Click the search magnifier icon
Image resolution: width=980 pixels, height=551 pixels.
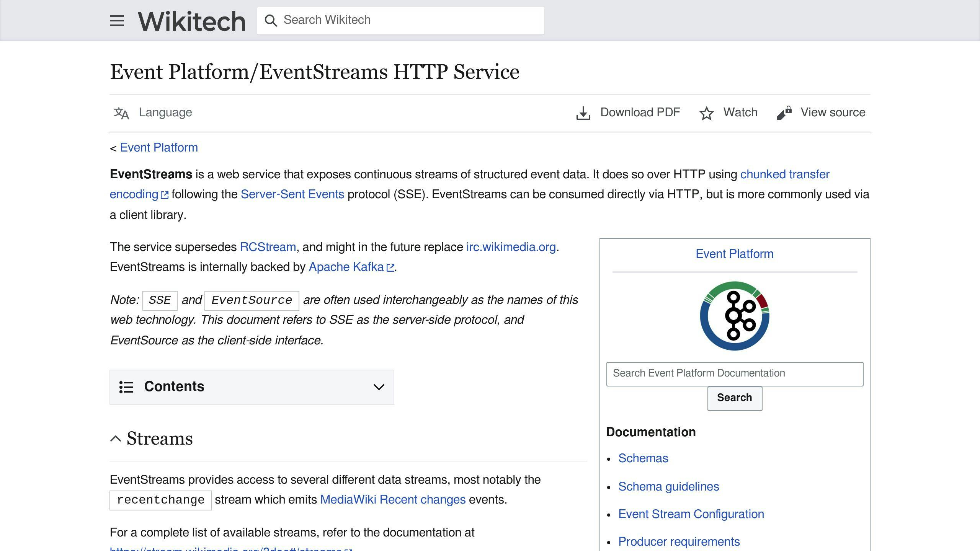271,21
